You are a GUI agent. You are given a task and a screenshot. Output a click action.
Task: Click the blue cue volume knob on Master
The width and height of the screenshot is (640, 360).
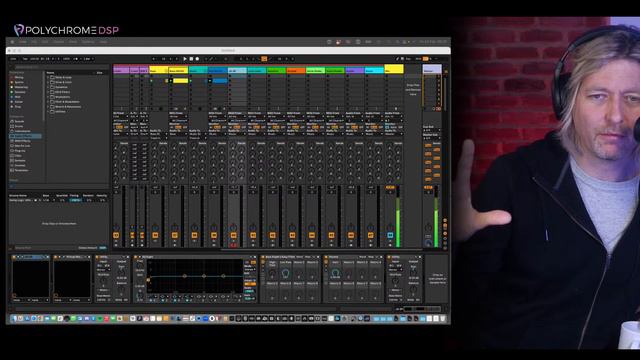(x=428, y=243)
